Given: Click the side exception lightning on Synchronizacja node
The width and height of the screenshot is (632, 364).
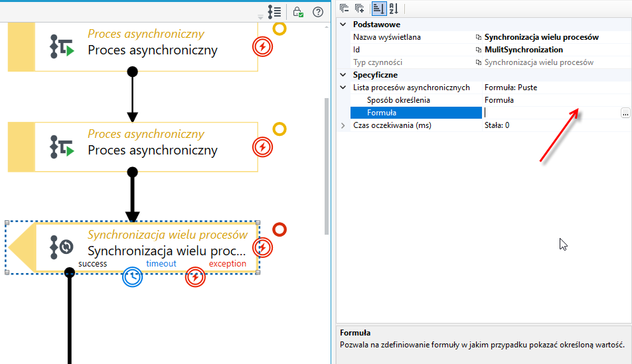Looking at the screenshot, I should (x=262, y=247).
